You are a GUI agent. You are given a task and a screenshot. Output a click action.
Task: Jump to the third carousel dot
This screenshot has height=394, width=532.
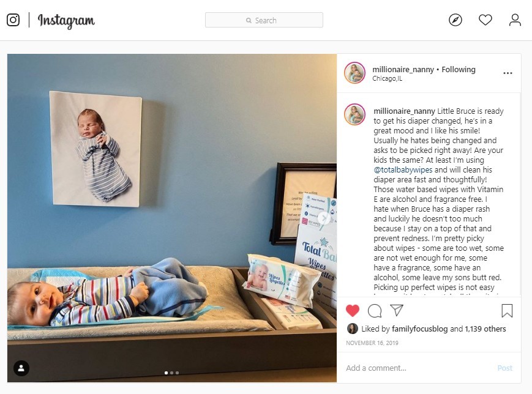[177, 373]
